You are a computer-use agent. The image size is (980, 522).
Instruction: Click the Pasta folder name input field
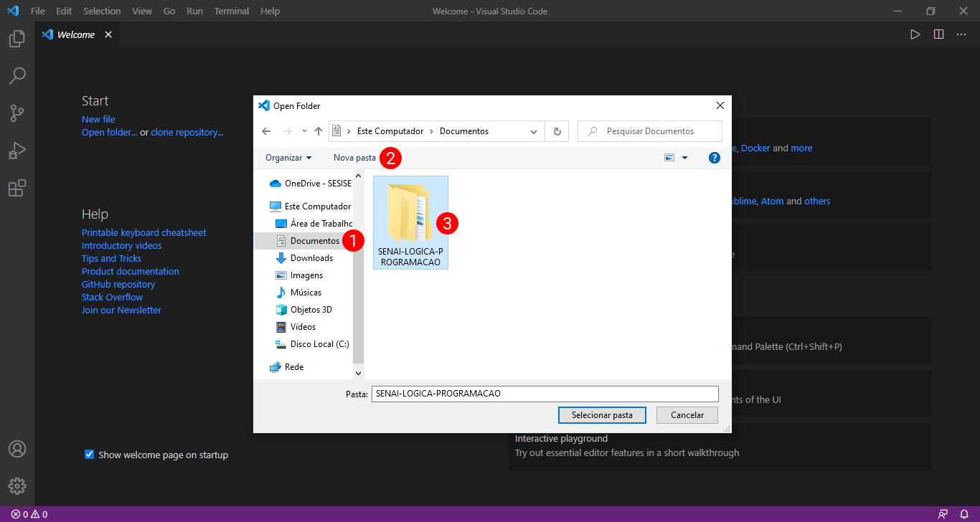tap(544, 394)
